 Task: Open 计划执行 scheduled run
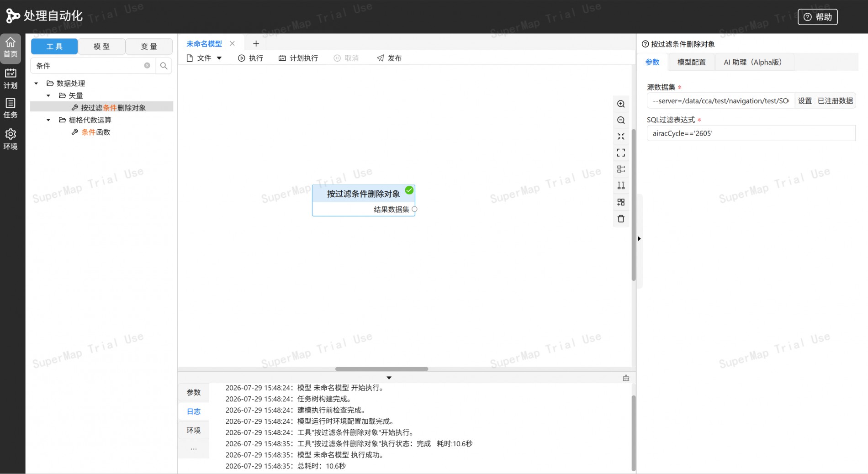(298, 58)
